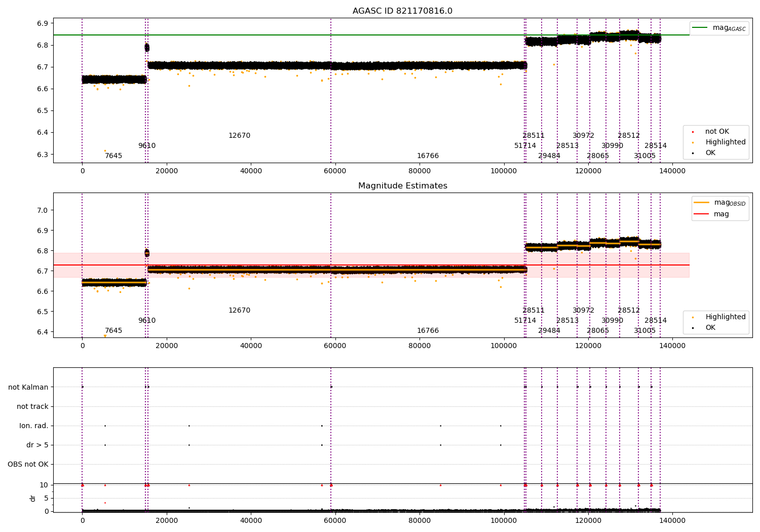Click obsid label 7645 in the Magnitude Estimates plot
This screenshot has height=532, width=760.
[x=113, y=331]
